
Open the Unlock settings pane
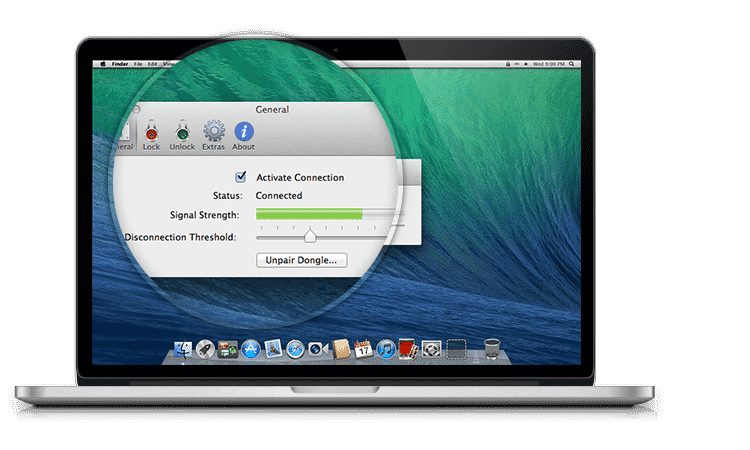(182, 134)
